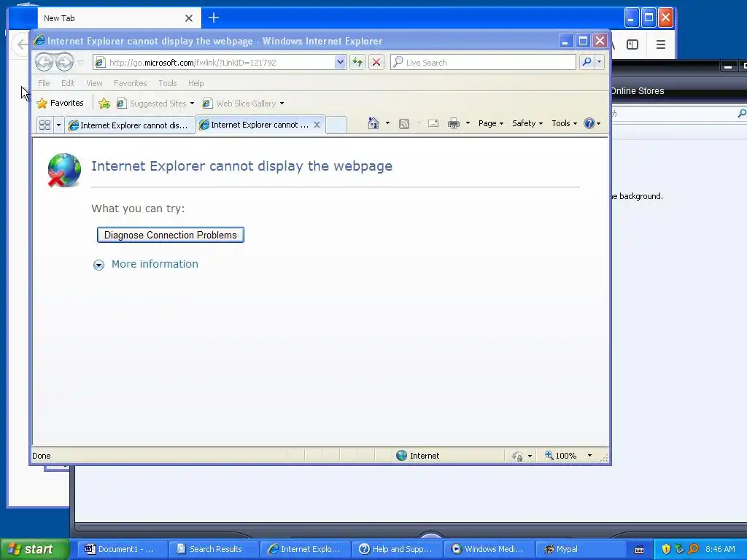Open the Safety command menu
Screen dimensions: 747x560
(x=527, y=123)
